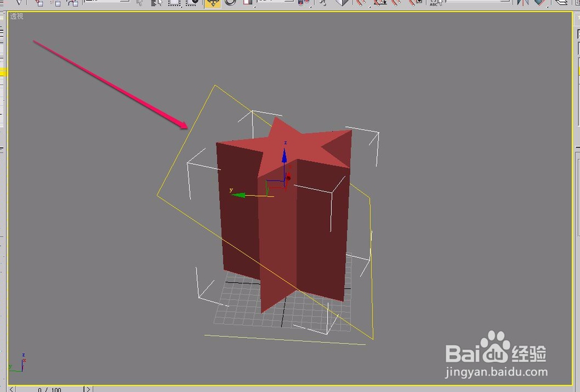Click the Select and Link icon
Image resolution: width=580 pixels, height=392 pixels.
pos(38,3)
